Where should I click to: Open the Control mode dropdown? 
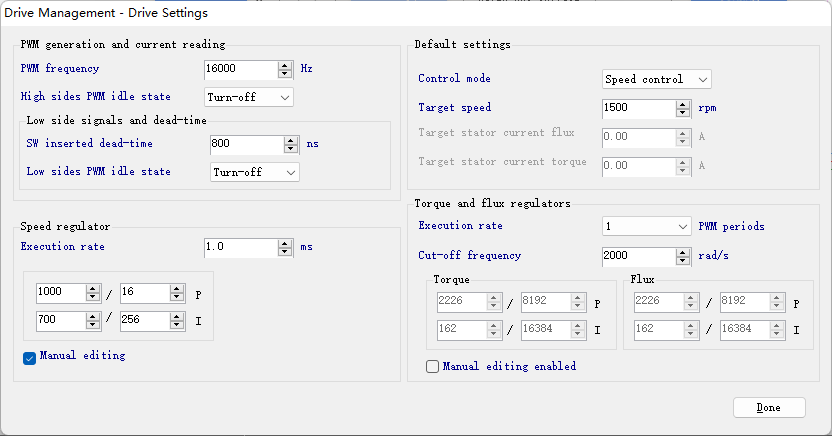[x=656, y=79]
